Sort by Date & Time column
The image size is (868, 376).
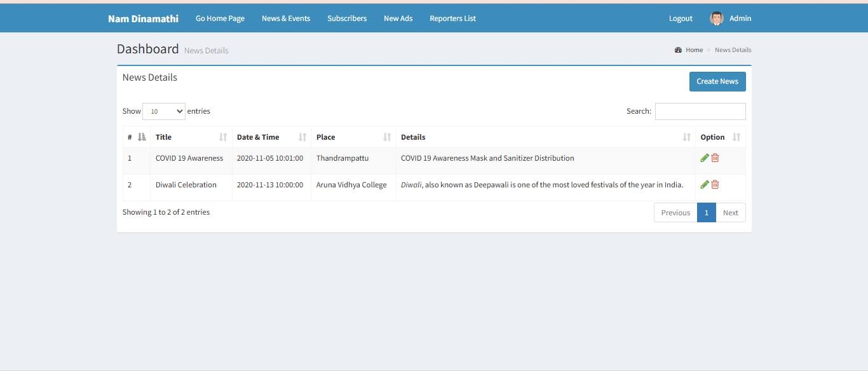point(271,137)
